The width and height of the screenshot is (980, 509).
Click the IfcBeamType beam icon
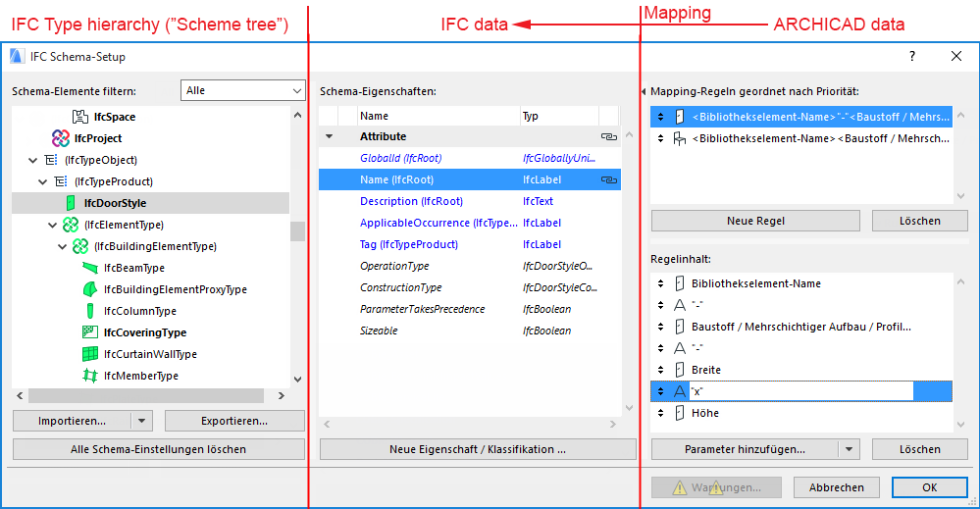[90, 268]
